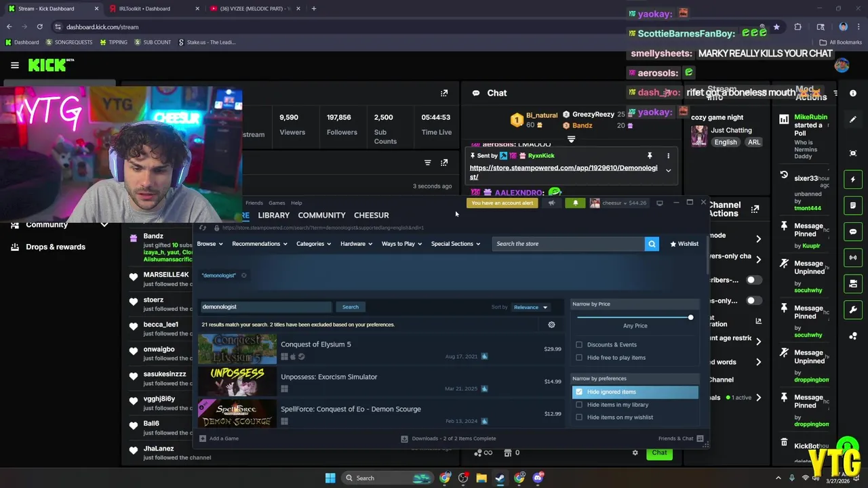Remove the "demonologist" search tag

(x=244, y=275)
